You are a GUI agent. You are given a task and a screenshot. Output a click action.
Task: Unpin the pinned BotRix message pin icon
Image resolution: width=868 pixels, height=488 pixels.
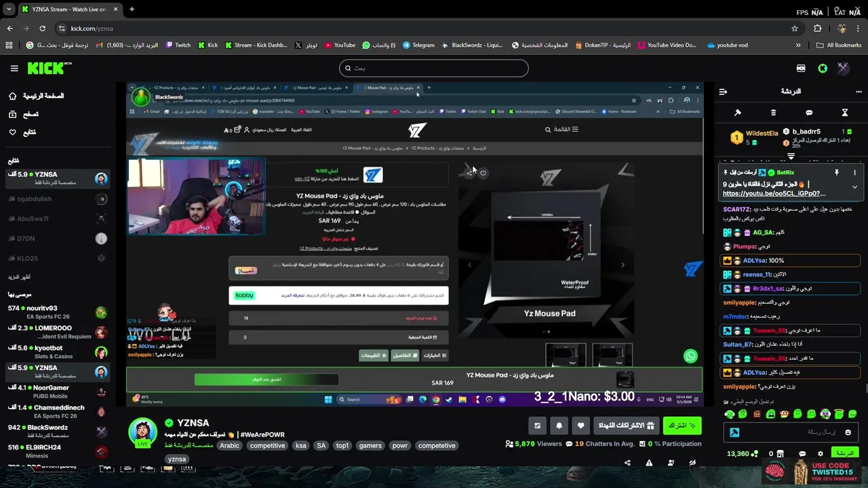tap(837, 173)
